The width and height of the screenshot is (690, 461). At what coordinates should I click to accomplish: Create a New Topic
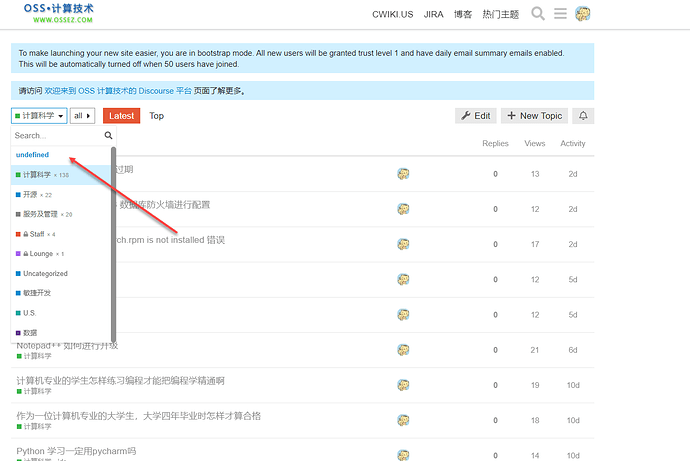click(x=534, y=116)
